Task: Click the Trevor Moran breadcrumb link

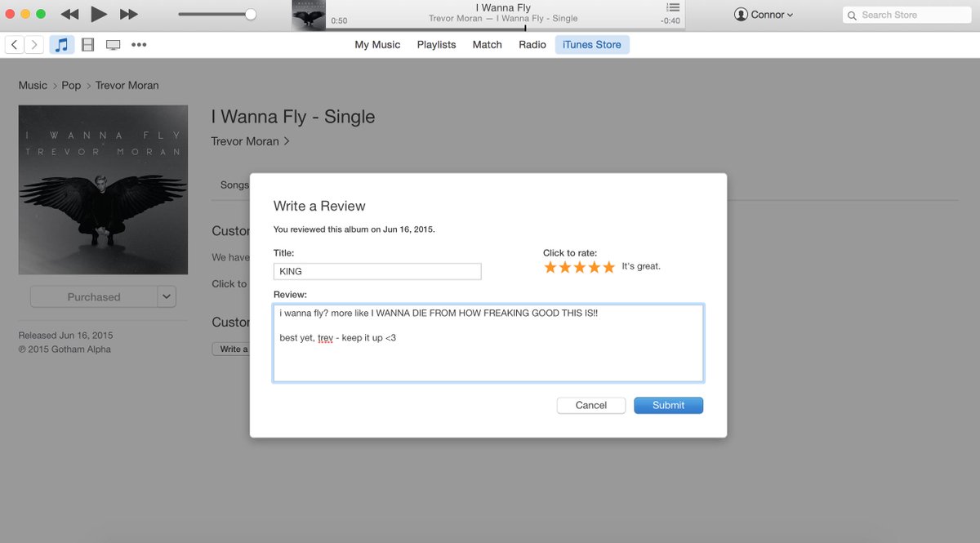Action: coord(127,85)
